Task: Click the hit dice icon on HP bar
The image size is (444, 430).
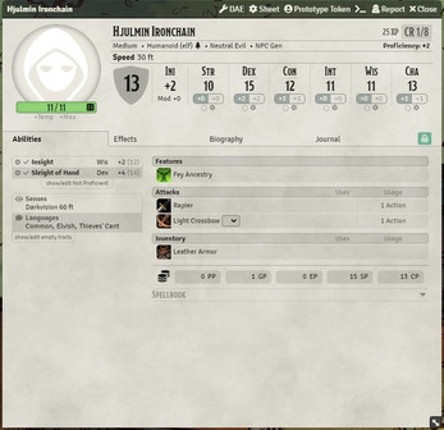Action: (90, 107)
